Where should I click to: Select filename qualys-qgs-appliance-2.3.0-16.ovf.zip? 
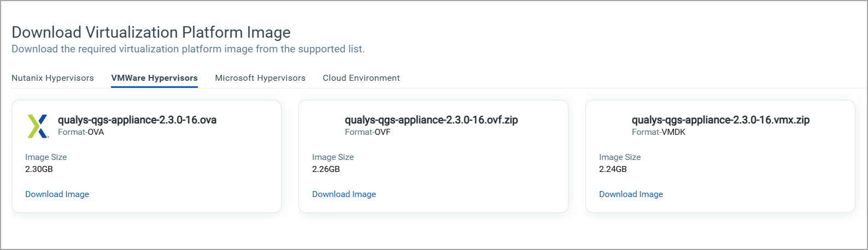[x=431, y=120]
